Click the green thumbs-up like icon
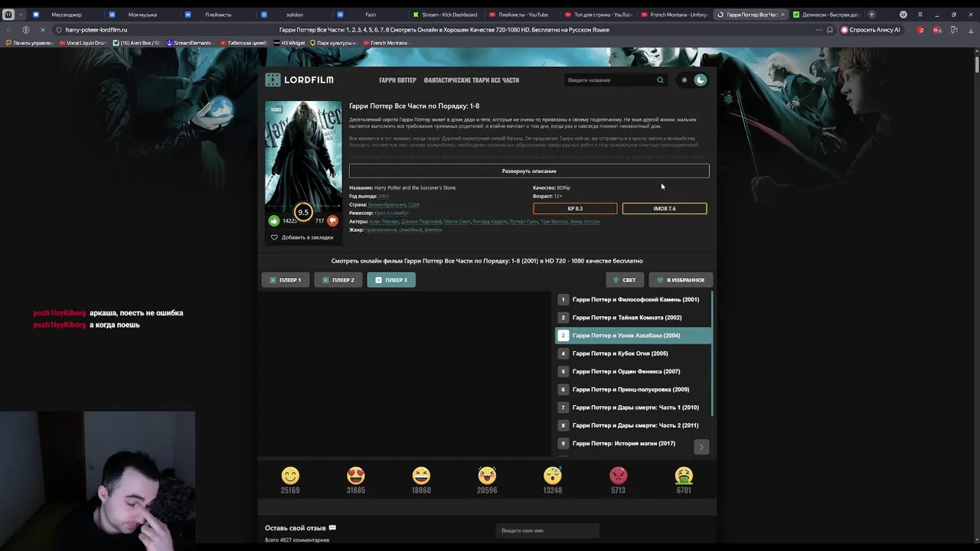Image resolution: width=980 pixels, height=551 pixels. pyautogui.click(x=274, y=220)
